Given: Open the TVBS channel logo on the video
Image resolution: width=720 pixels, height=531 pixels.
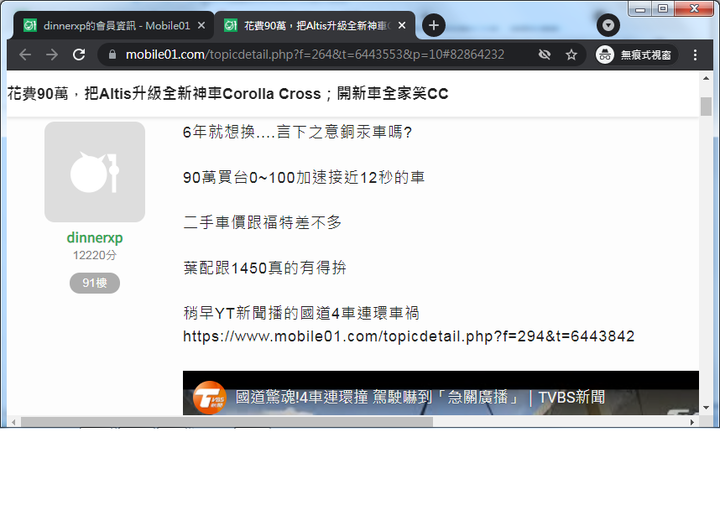Looking at the screenshot, I should coord(209,397).
